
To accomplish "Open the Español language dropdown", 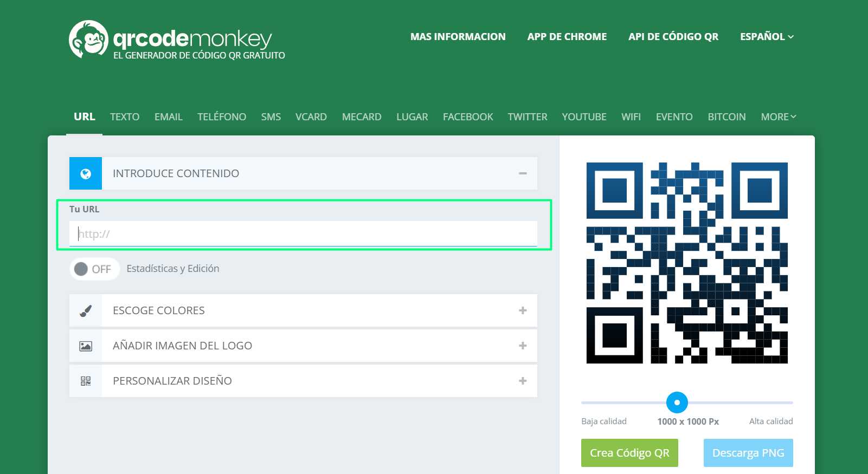I will pos(767,37).
